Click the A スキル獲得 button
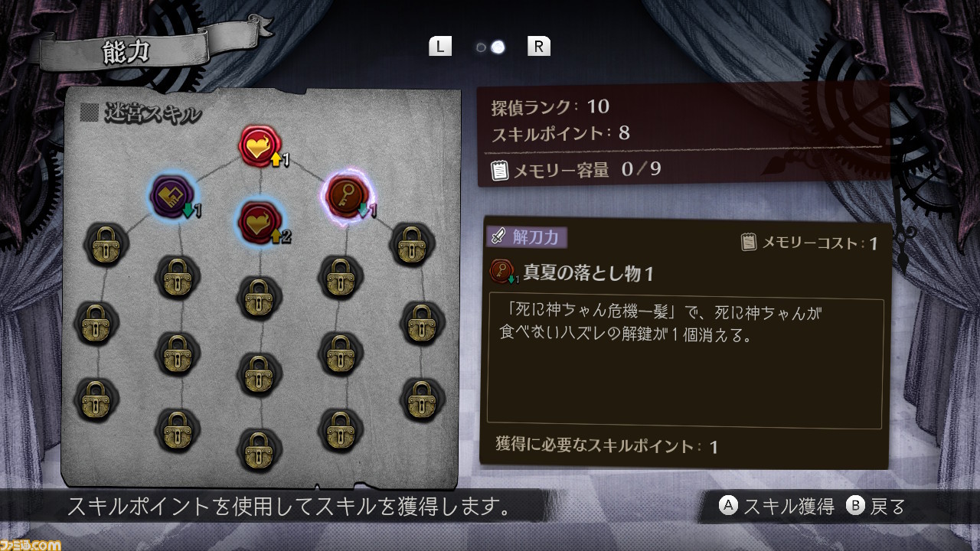Viewport: 980px width, 551px height. (776, 506)
